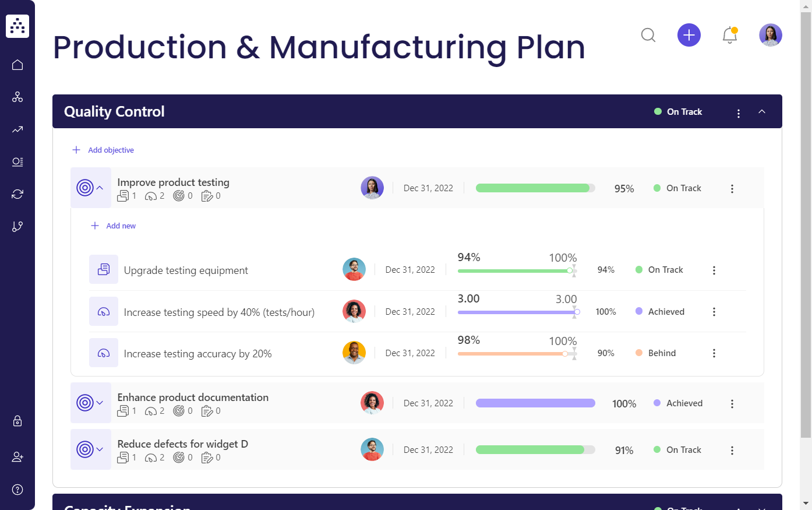Open the sync/check-ins sidebar icon
The width and height of the screenshot is (812, 510).
pyautogui.click(x=17, y=194)
